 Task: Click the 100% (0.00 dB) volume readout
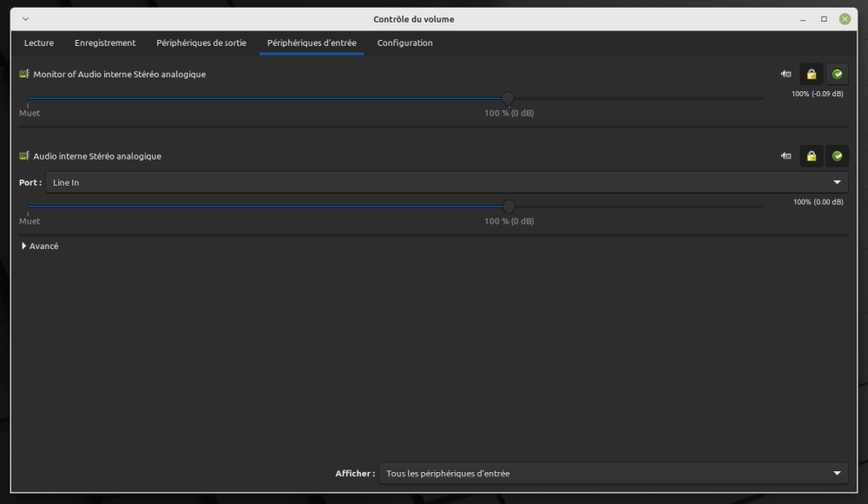[x=819, y=202]
